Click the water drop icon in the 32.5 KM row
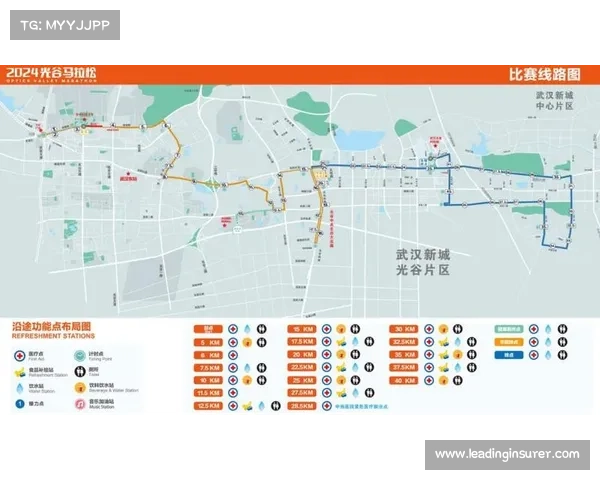This screenshot has width=600, height=480. click(x=458, y=342)
